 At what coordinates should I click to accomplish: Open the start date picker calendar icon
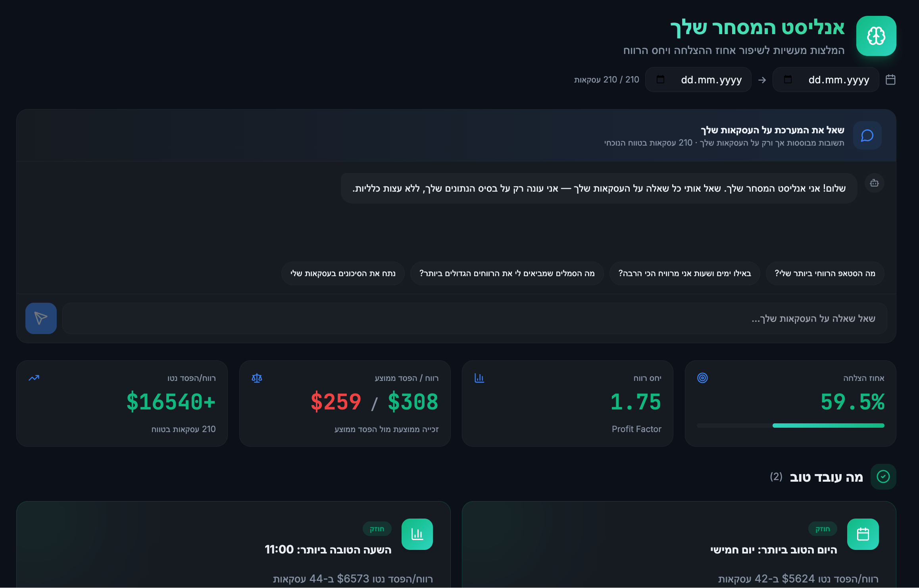point(788,80)
